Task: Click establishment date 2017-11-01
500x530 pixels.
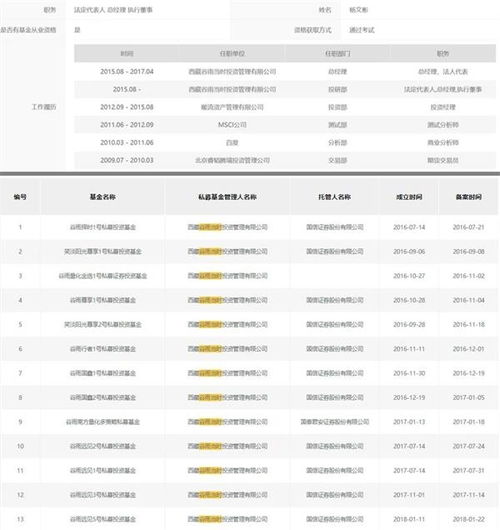Action: click(x=409, y=495)
